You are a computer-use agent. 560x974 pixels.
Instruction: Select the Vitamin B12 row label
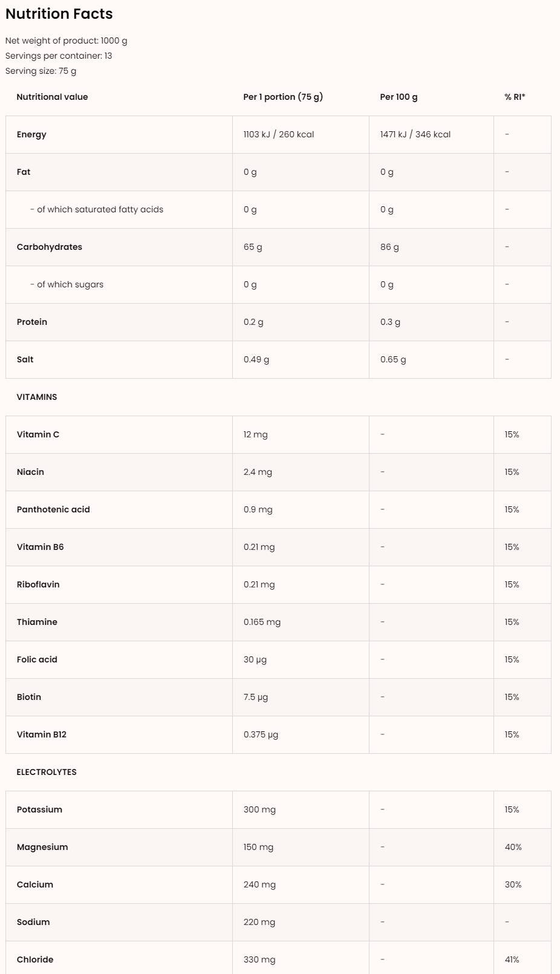pos(42,734)
